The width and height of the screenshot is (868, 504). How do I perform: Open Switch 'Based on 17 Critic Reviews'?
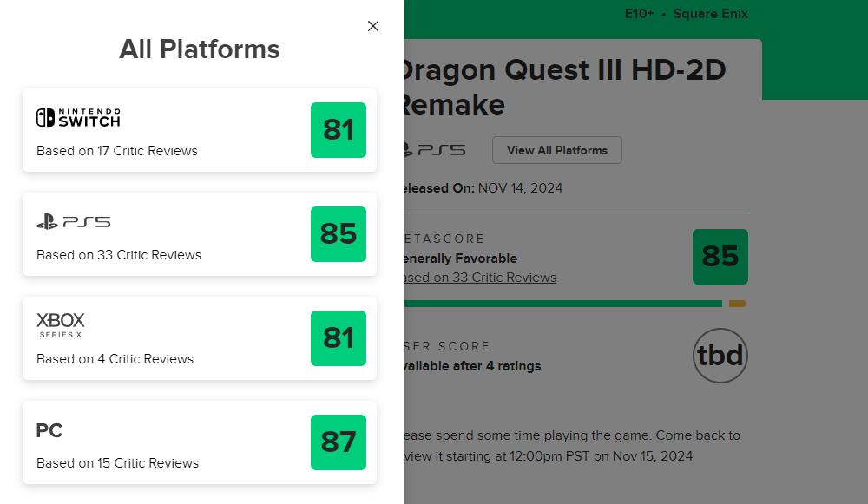(117, 151)
